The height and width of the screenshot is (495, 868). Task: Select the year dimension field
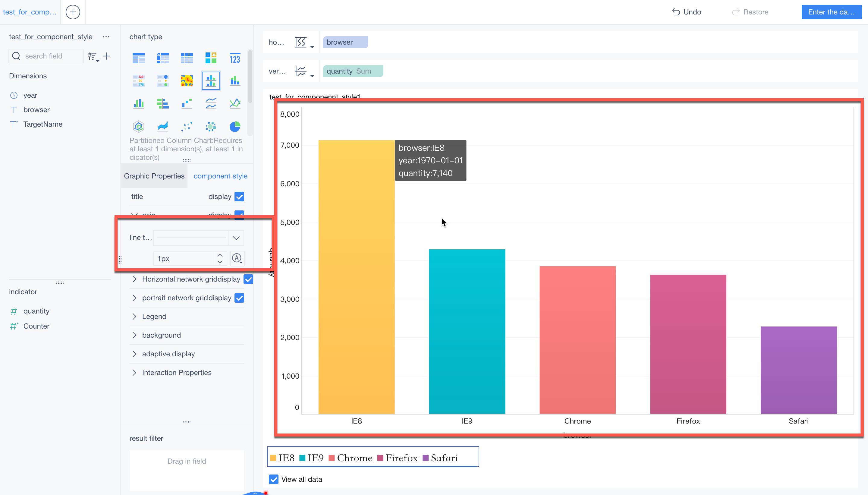tap(30, 95)
